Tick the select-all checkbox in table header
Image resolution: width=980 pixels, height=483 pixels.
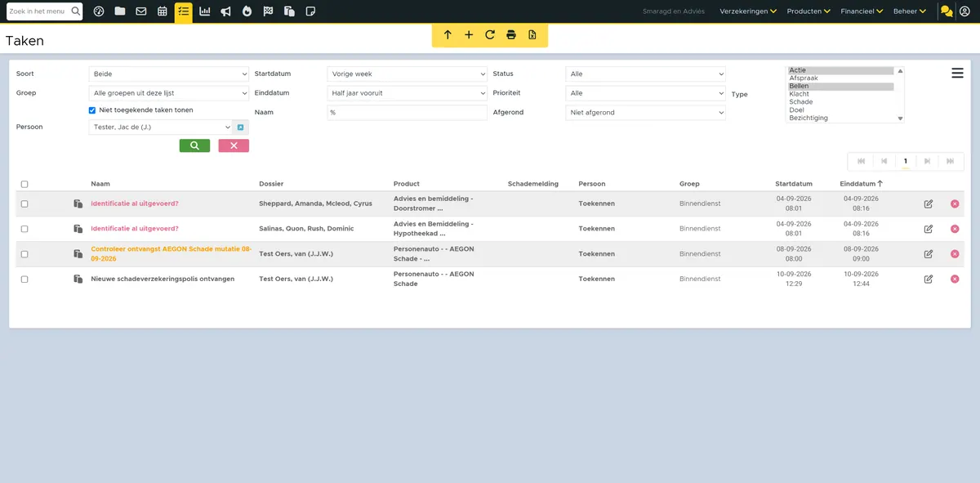pyautogui.click(x=24, y=185)
